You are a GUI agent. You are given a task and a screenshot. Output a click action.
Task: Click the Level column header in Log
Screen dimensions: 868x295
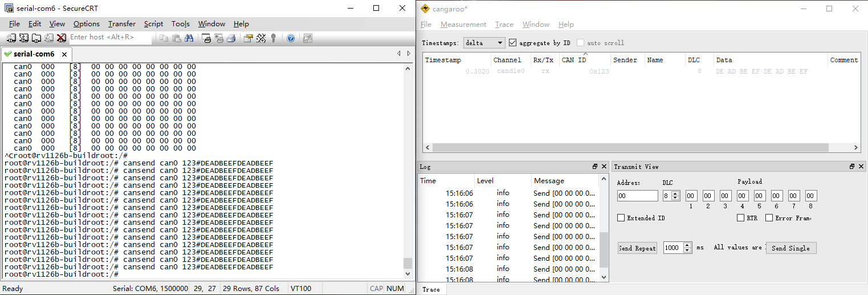(x=502, y=180)
